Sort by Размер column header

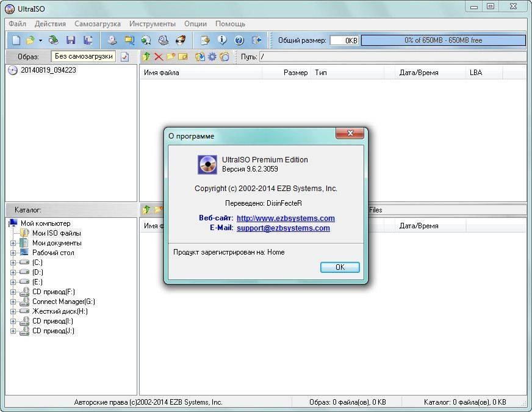pyautogui.click(x=286, y=73)
